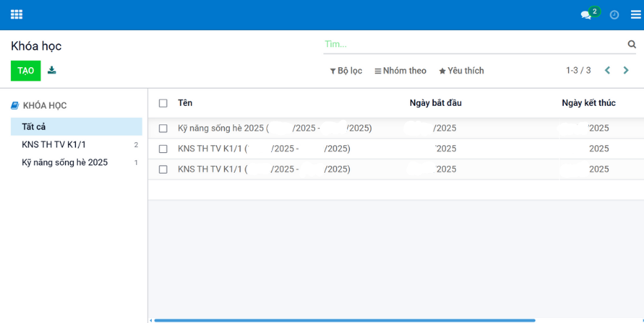Go to next page arrow
The height and width of the screenshot is (323, 644).
[626, 70]
